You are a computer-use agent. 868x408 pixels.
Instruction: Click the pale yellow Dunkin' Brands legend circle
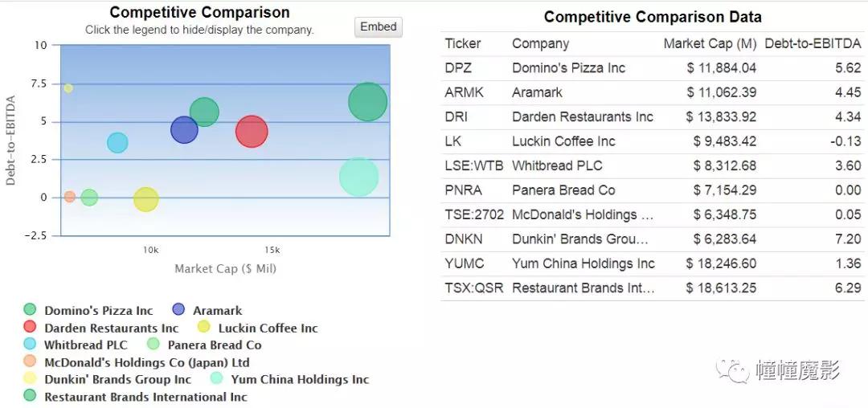tap(31, 379)
